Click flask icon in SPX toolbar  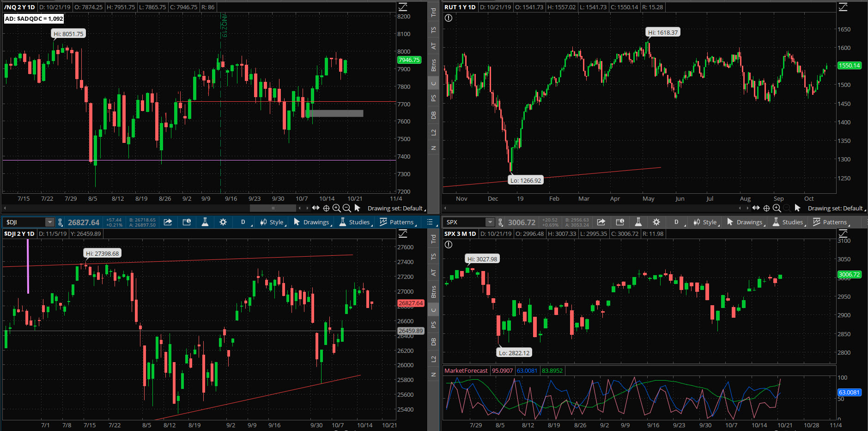638,222
